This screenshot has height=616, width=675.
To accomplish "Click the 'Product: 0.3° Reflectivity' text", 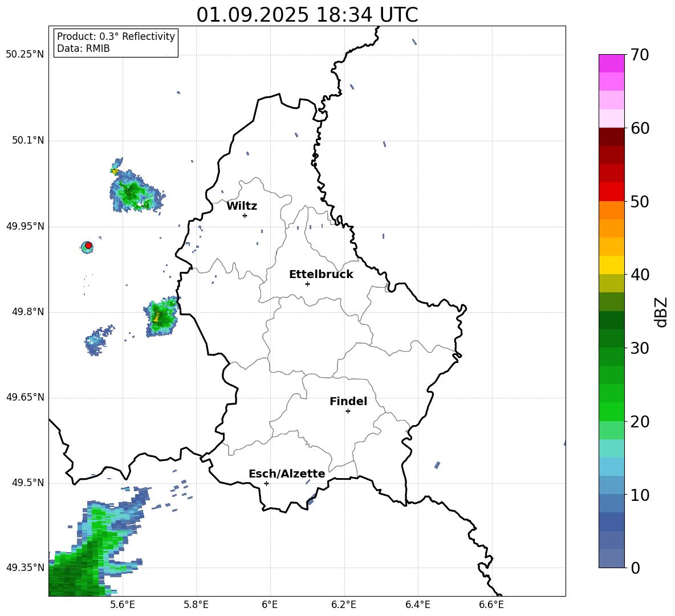I will [x=116, y=36].
